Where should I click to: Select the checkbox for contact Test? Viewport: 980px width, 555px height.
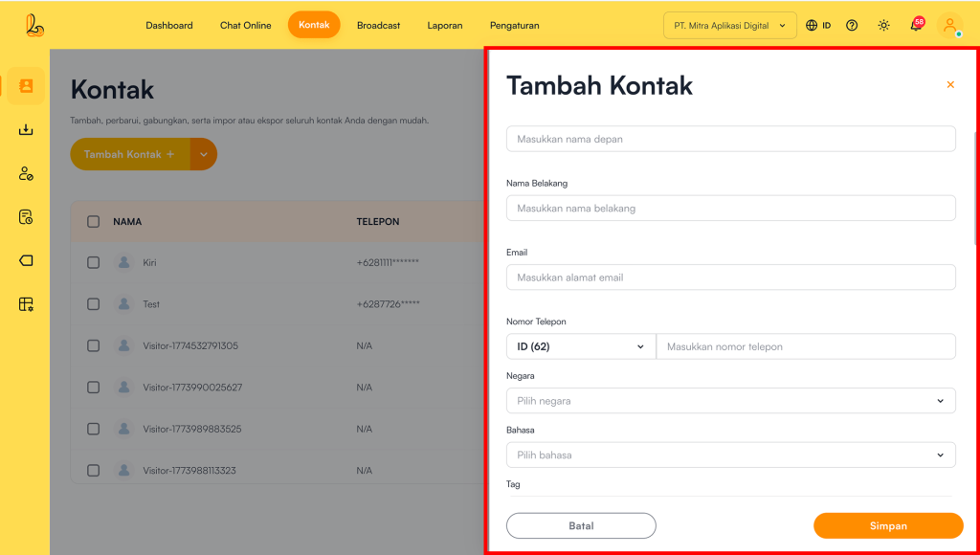93,304
